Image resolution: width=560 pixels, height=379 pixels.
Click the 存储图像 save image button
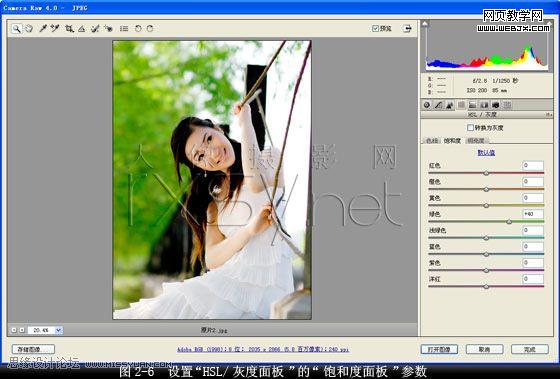click(x=33, y=349)
